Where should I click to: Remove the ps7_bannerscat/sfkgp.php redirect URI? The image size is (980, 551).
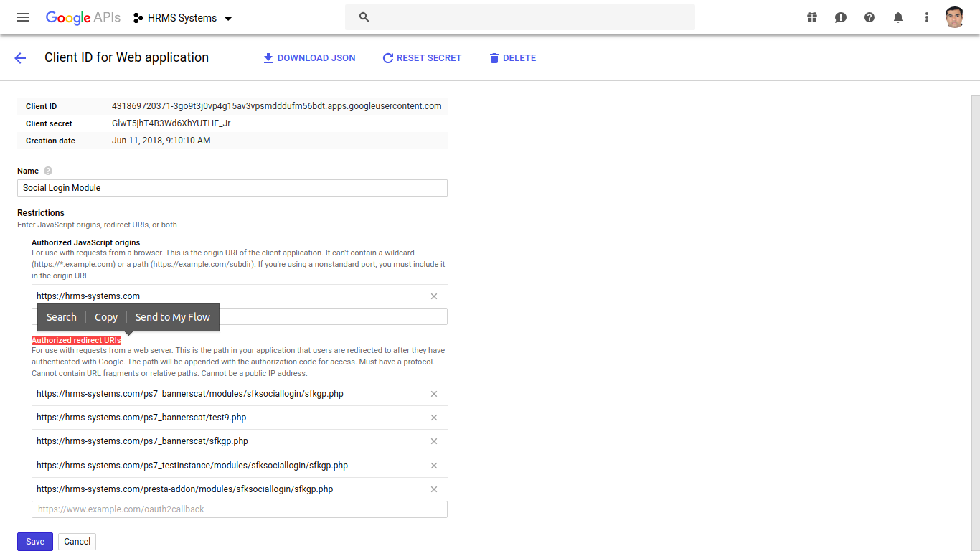tap(434, 441)
